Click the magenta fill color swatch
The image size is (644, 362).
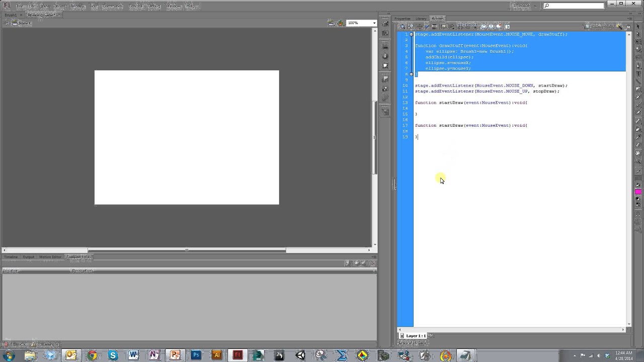pos(638,192)
